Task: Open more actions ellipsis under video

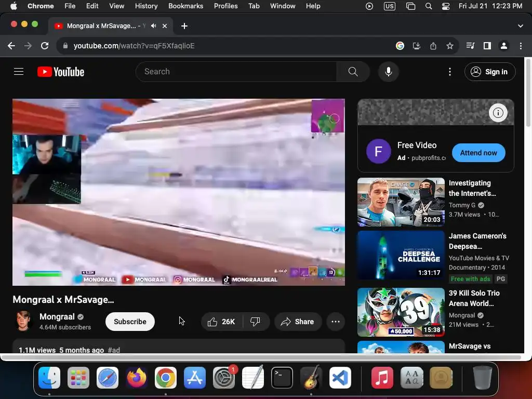Action: click(336, 322)
